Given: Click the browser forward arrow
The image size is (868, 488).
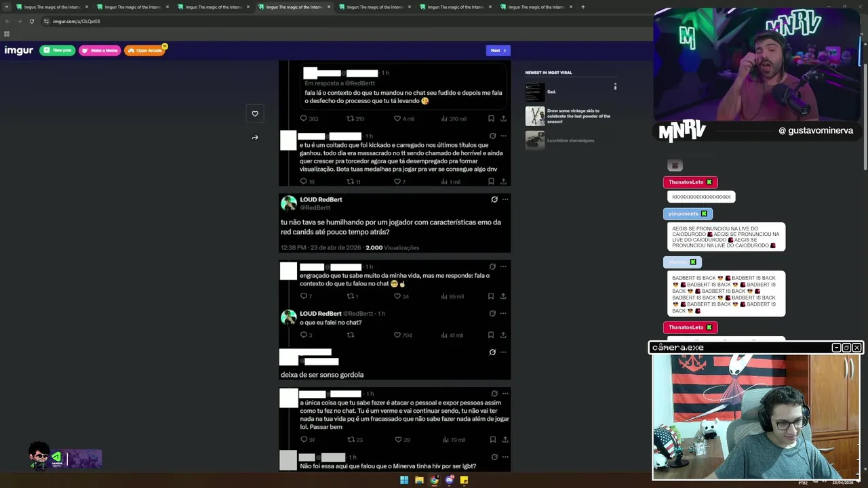Looking at the screenshot, I should (19, 21).
